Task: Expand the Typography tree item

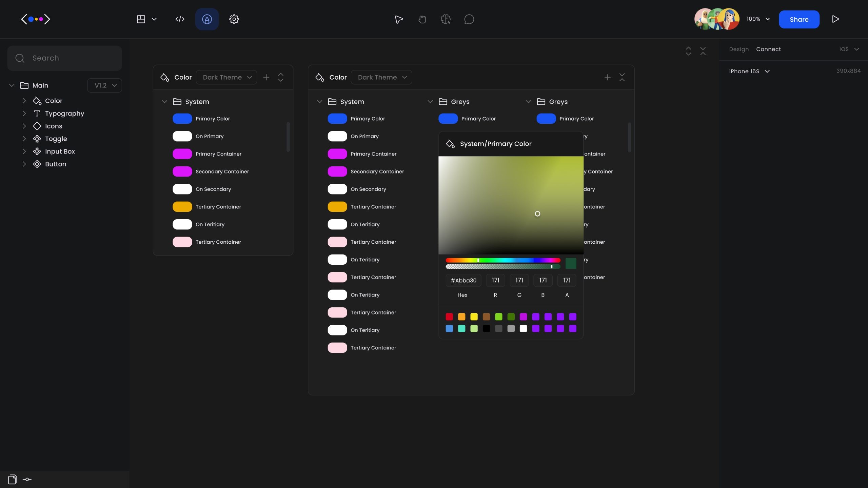Action: pyautogui.click(x=24, y=114)
